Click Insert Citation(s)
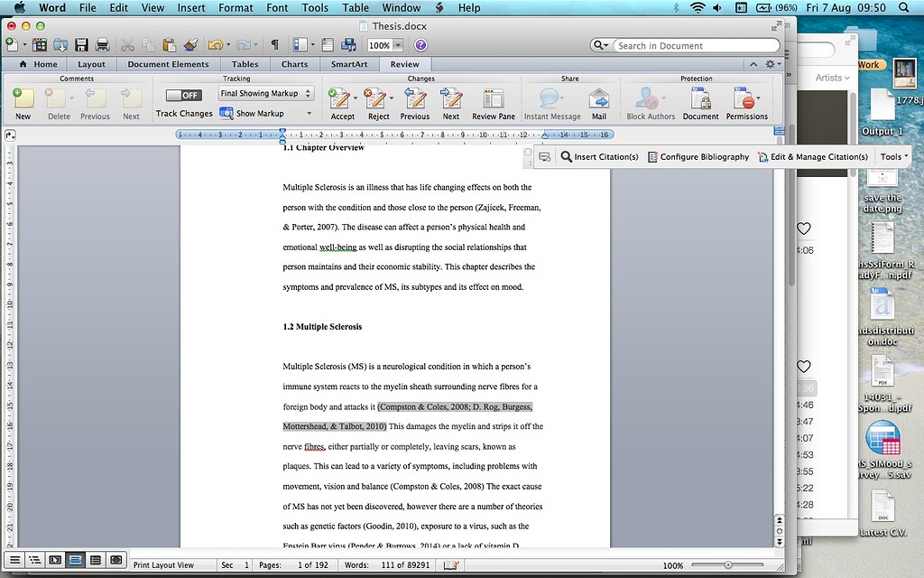Viewport: 924px width, 578px height. [606, 156]
